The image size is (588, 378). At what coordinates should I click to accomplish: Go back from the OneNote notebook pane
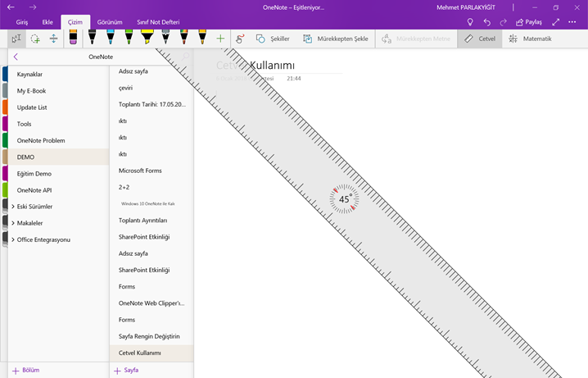(16, 57)
